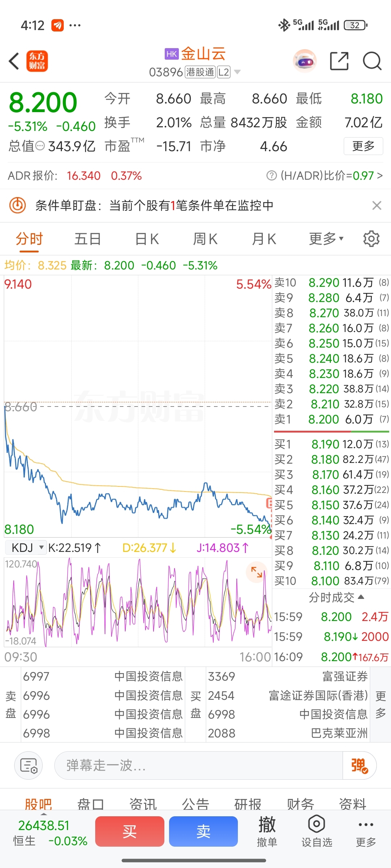The height and width of the screenshot is (868, 391).
Task: Open the 资料 tab
Action: coord(353,804)
